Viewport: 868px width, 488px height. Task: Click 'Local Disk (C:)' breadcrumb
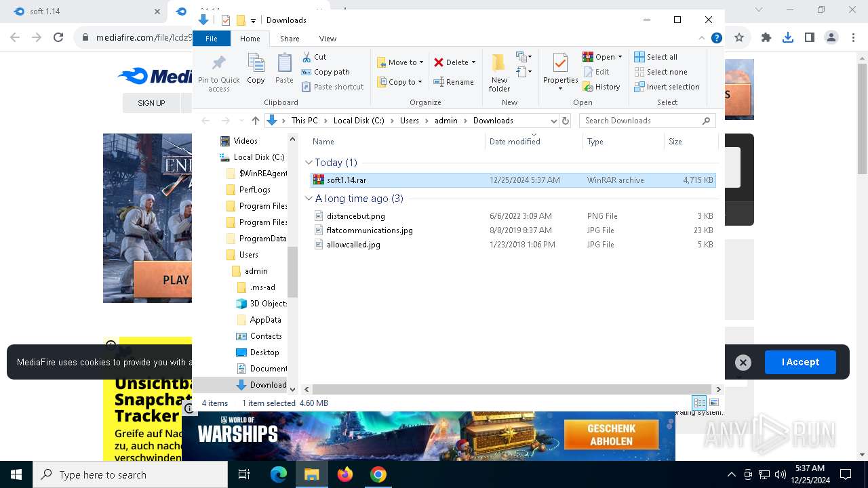(359, 121)
